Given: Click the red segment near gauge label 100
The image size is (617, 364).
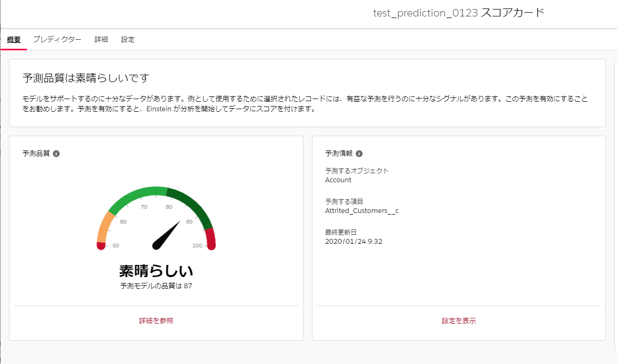Looking at the screenshot, I should (x=211, y=238).
